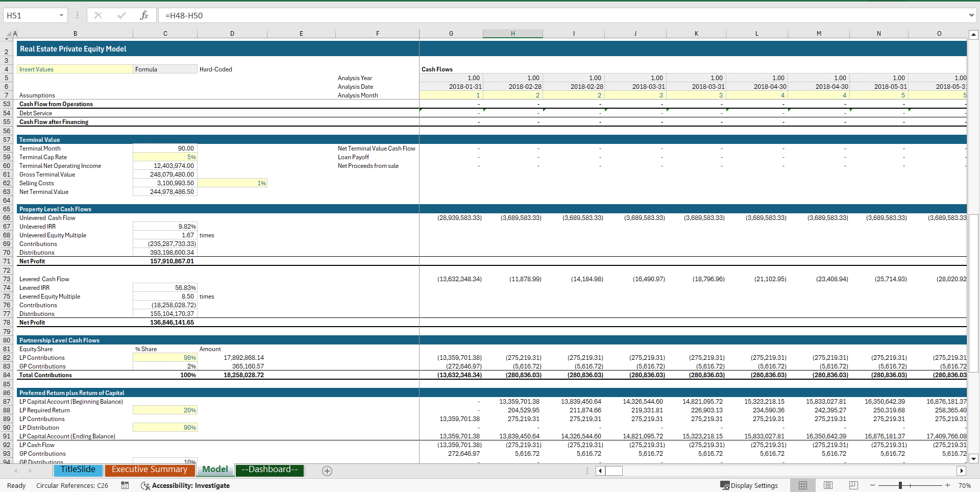The width and height of the screenshot is (980, 493).
Task: Expand the formula bar with its chevron
Action: (x=972, y=15)
